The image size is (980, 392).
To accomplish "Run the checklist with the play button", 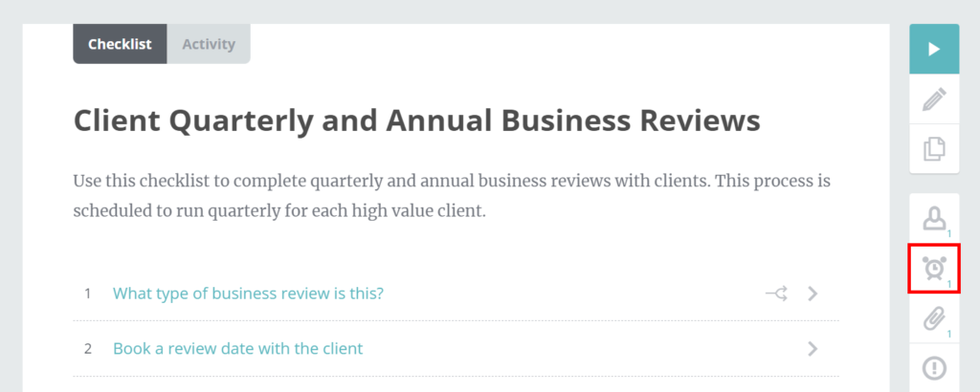I will tap(934, 50).
